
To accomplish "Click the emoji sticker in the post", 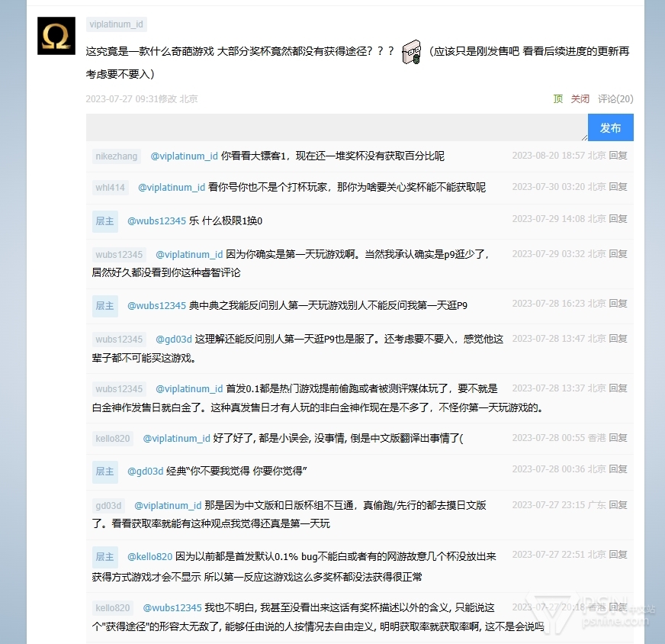I will coord(412,51).
